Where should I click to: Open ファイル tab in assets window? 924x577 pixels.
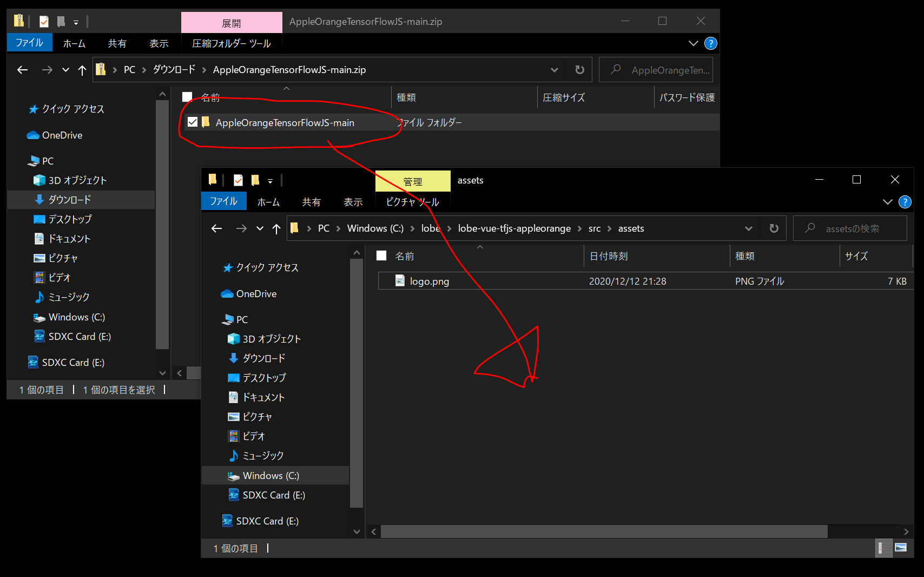(223, 201)
